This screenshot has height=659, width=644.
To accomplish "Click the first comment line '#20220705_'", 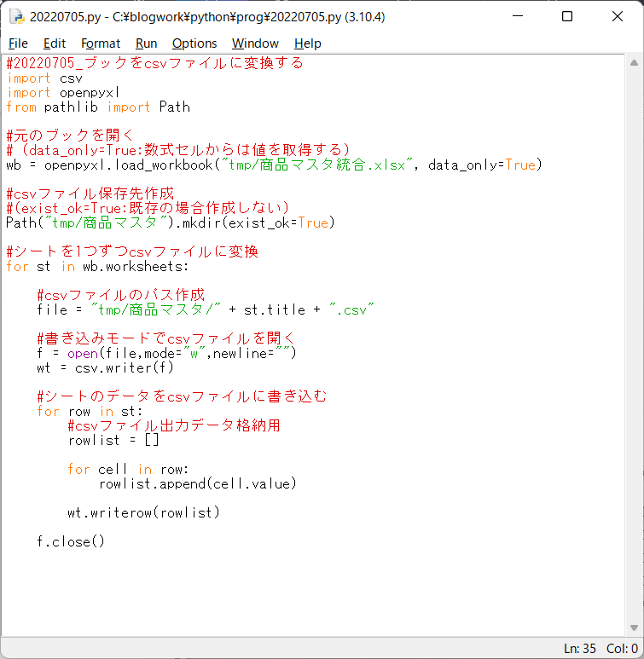I will [154, 63].
